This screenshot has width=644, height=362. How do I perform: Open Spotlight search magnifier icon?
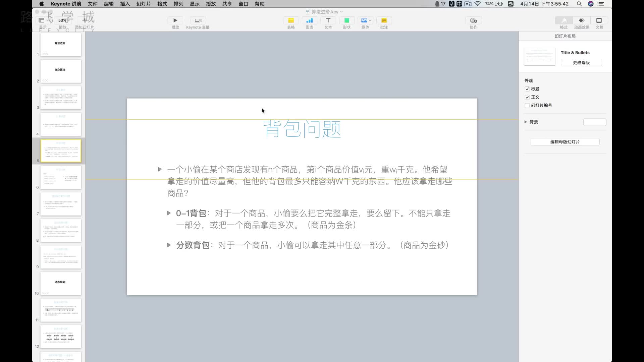[579, 4]
